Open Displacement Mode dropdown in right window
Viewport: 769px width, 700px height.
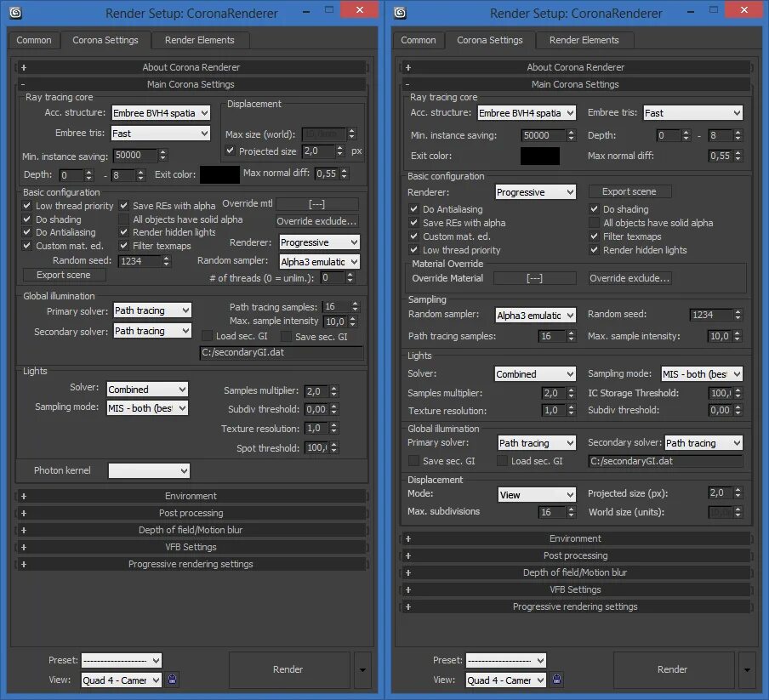click(537, 495)
